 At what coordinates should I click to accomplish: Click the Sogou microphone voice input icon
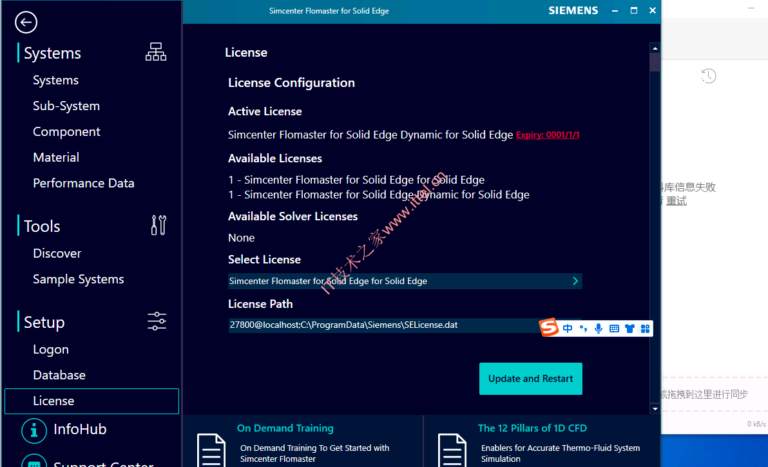click(599, 328)
